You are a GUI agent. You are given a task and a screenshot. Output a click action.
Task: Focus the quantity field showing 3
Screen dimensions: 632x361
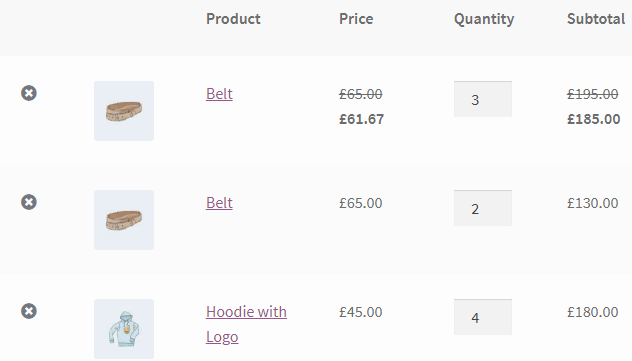tap(483, 99)
